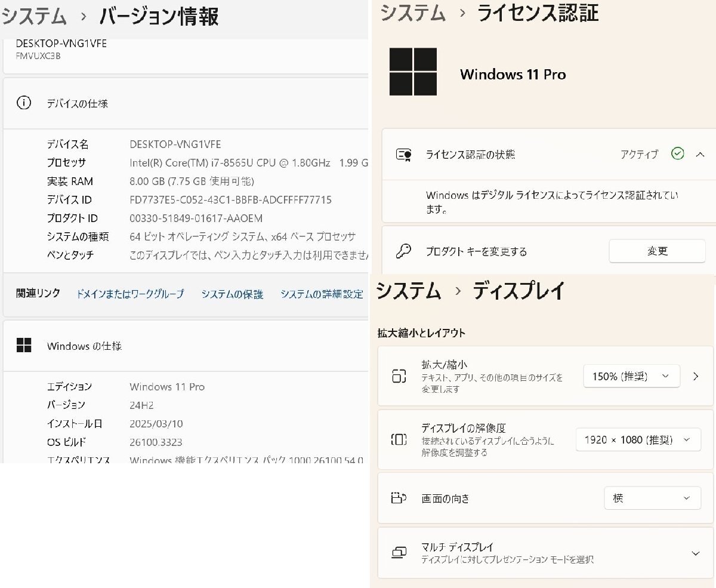The width and height of the screenshot is (716, 588).
Task: Open the 1920 × 1080 resolution dropdown
Action: point(638,439)
